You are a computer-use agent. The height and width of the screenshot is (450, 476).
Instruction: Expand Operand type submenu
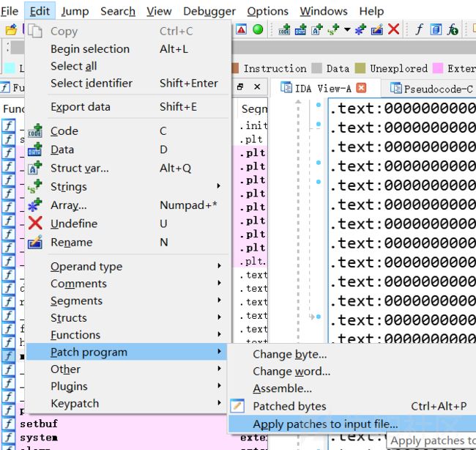(127, 267)
